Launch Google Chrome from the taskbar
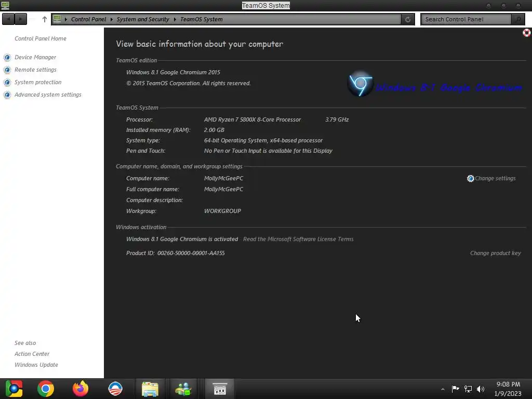The height and width of the screenshot is (399, 532). click(x=46, y=389)
